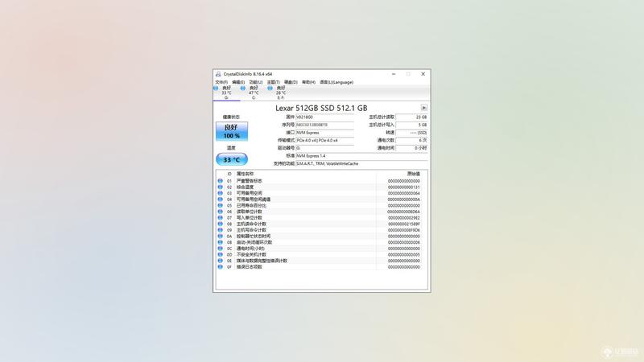The height and width of the screenshot is (362, 644).
Task: Click status icon for attribute 0C 通电时间(小时)
Action: pos(220,249)
